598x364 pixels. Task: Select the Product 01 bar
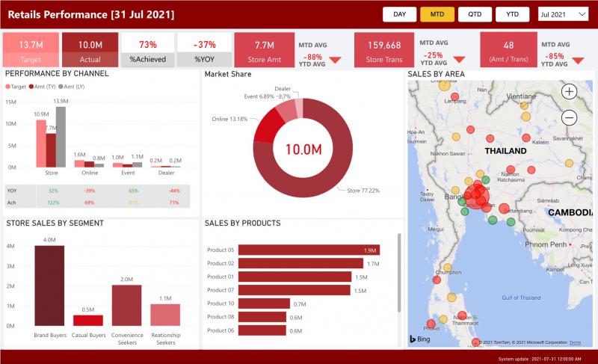pos(295,277)
